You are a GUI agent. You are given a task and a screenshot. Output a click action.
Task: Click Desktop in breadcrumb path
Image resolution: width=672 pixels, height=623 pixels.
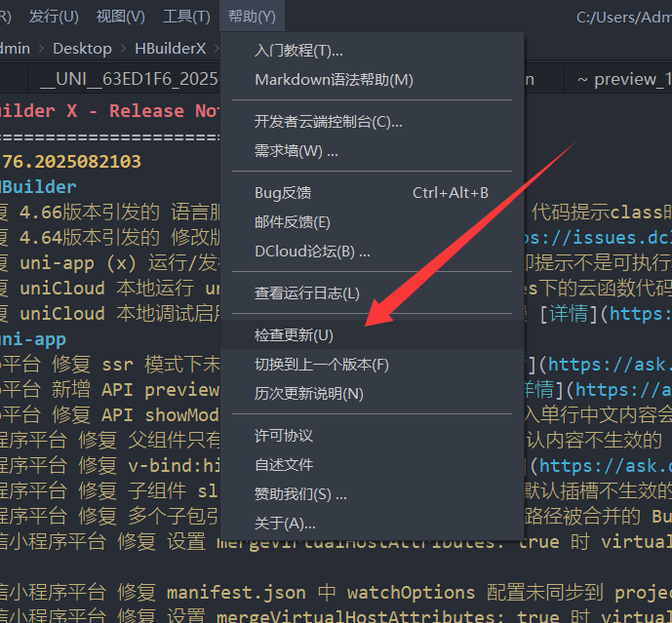tap(82, 49)
